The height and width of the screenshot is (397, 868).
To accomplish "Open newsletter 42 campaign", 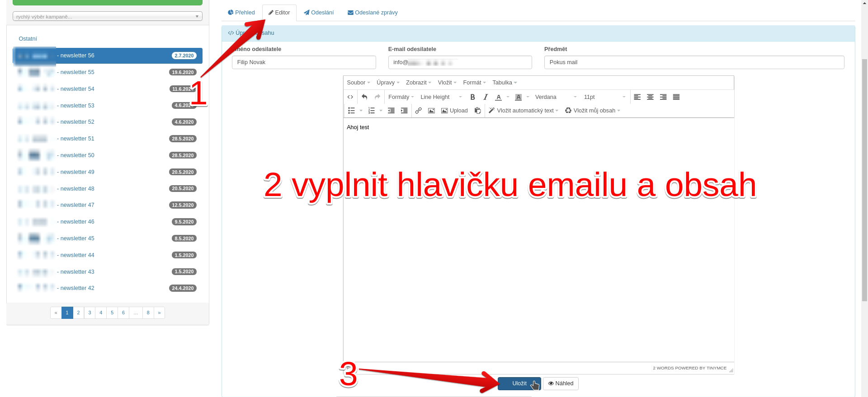I will click(108, 288).
